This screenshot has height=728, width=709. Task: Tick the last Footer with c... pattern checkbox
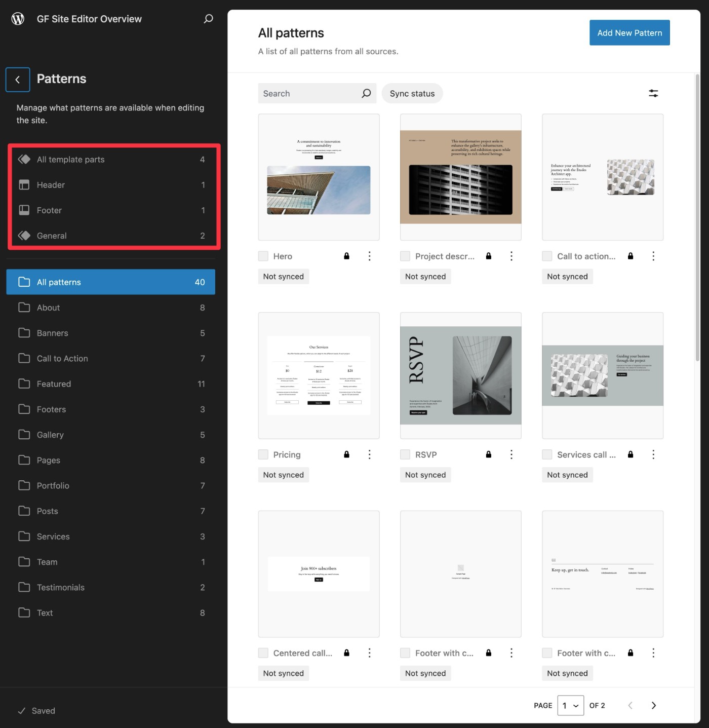547,653
